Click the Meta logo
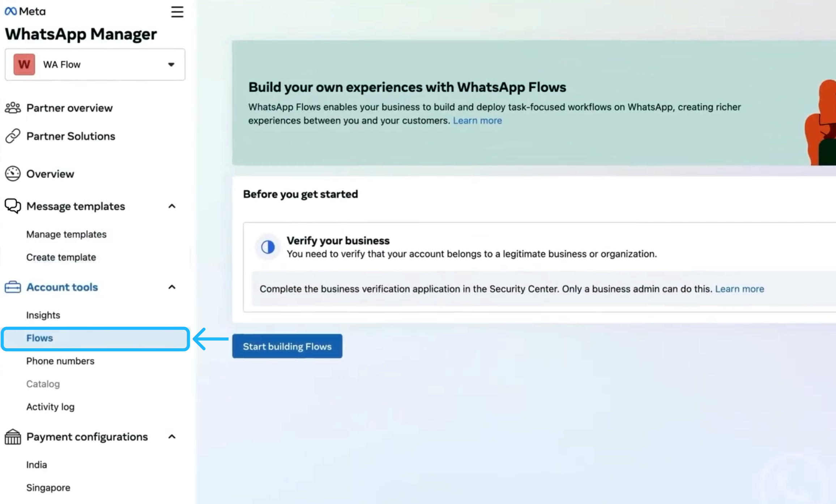836x504 pixels. tap(25, 12)
